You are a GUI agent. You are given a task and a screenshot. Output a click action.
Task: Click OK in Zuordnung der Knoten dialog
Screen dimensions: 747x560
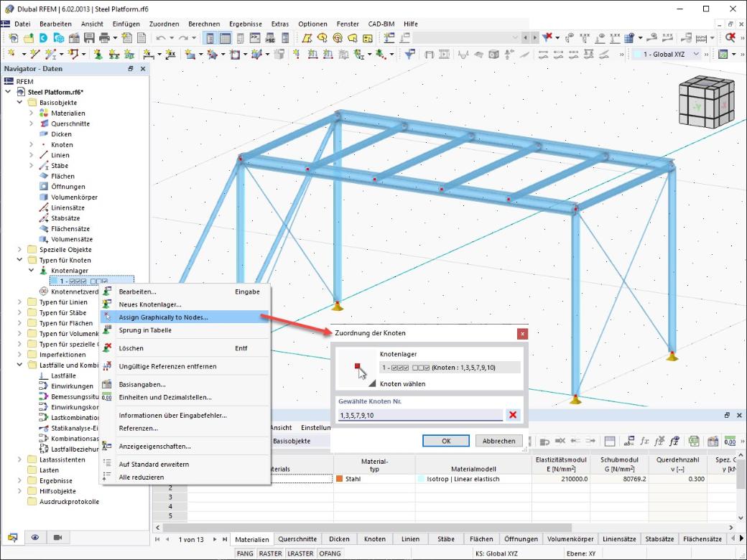(x=446, y=441)
